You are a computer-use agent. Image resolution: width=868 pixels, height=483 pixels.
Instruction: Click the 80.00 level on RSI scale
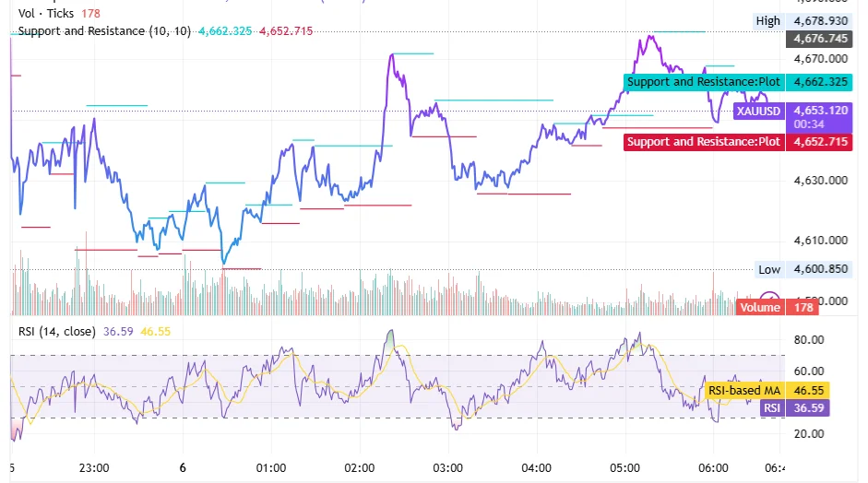coord(808,340)
